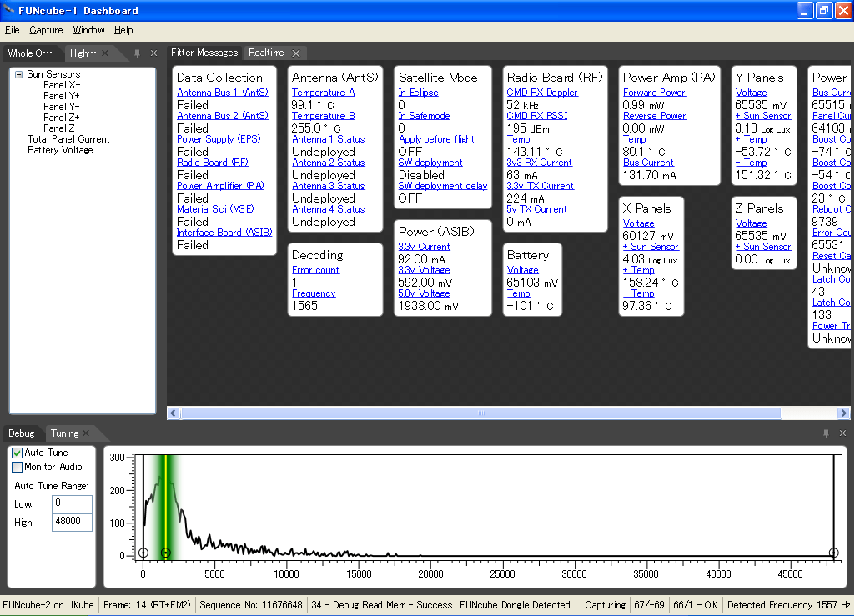The image size is (855, 616).
Task: Click the High range input field
Action: point(72,522)
